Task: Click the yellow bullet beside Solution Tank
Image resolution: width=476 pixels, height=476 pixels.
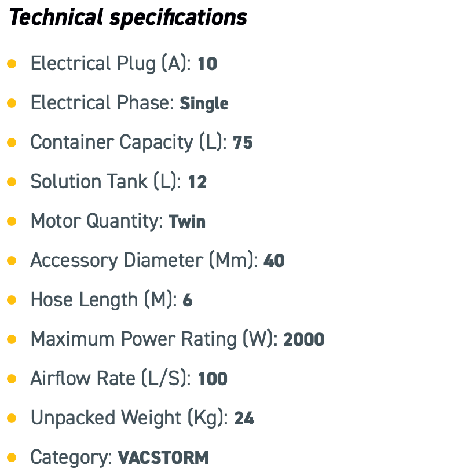Action: click(12, 182)
